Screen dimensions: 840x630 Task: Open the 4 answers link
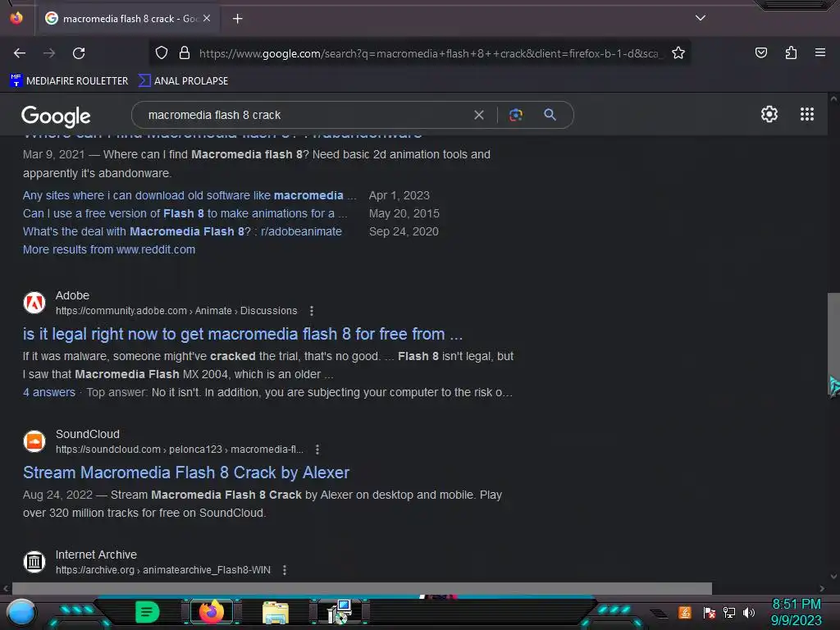[48, 393]
